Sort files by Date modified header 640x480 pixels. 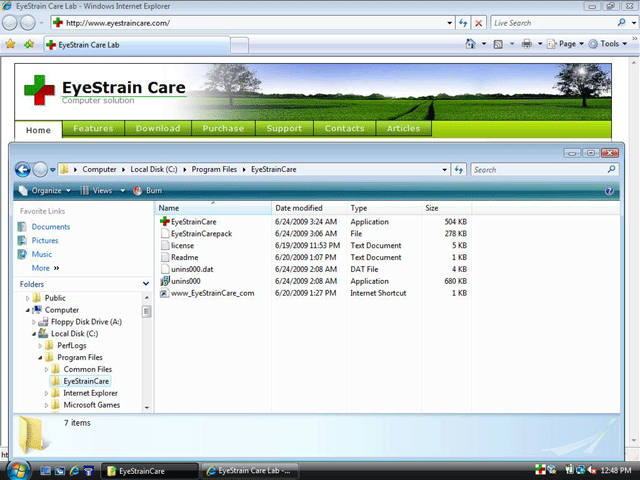[309, 208]
